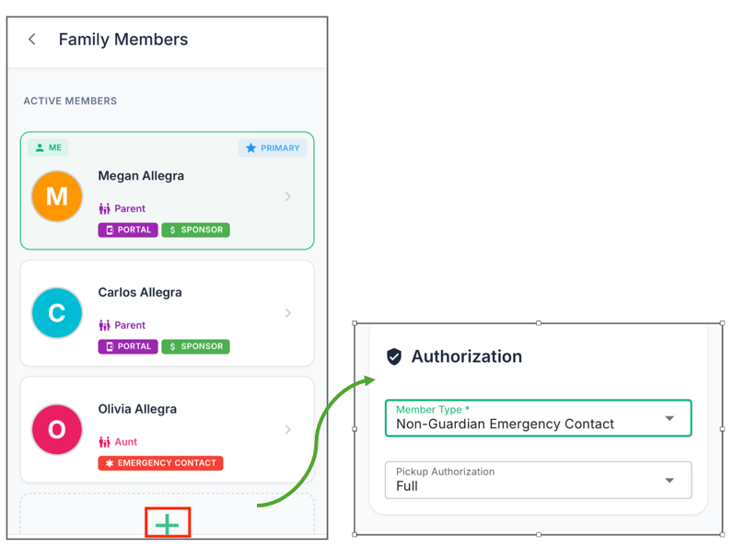Open the Pickup Authorization dropdown

pos(539,480)
